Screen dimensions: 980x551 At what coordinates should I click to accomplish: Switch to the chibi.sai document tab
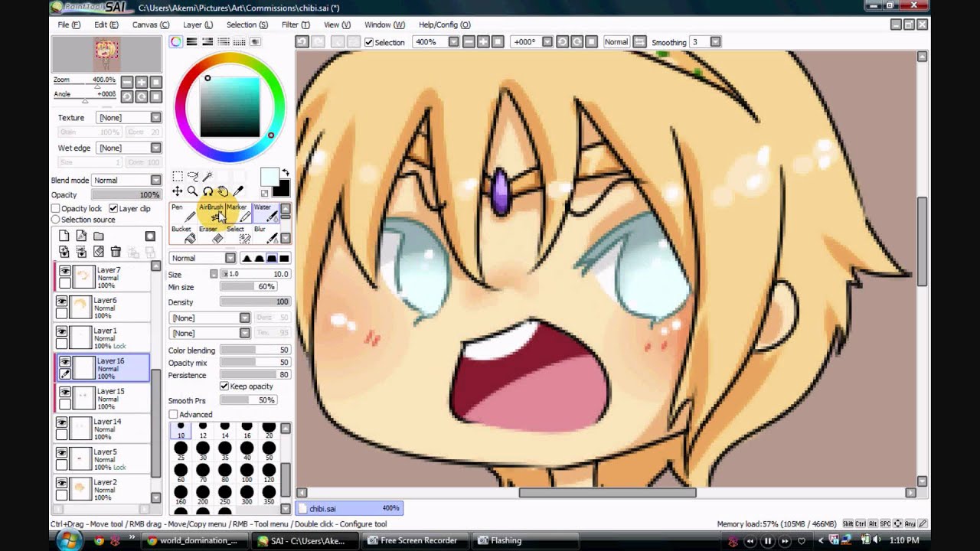click(x=349, y=508)
